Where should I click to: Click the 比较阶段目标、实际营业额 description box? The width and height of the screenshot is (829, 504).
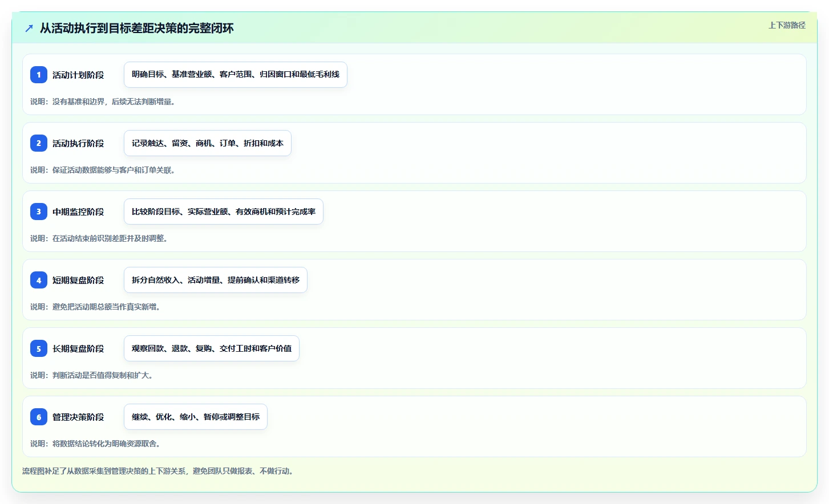(224, 212)
